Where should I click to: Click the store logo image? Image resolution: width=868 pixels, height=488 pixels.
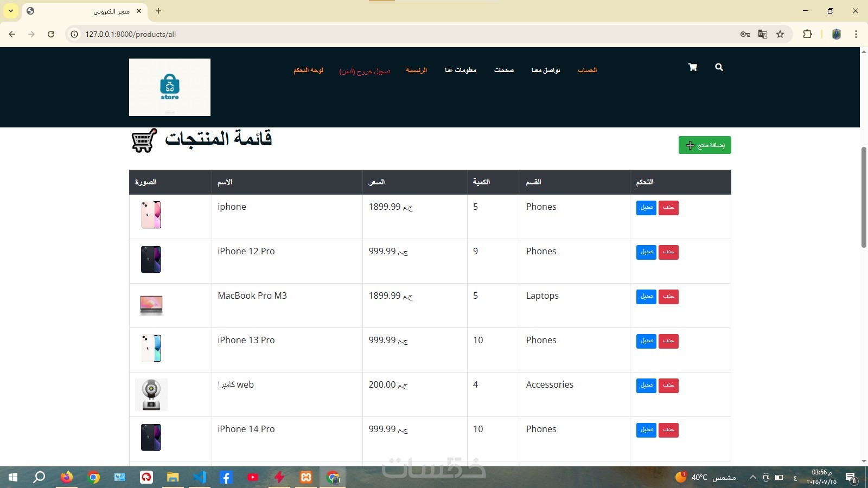pos(170,87)
